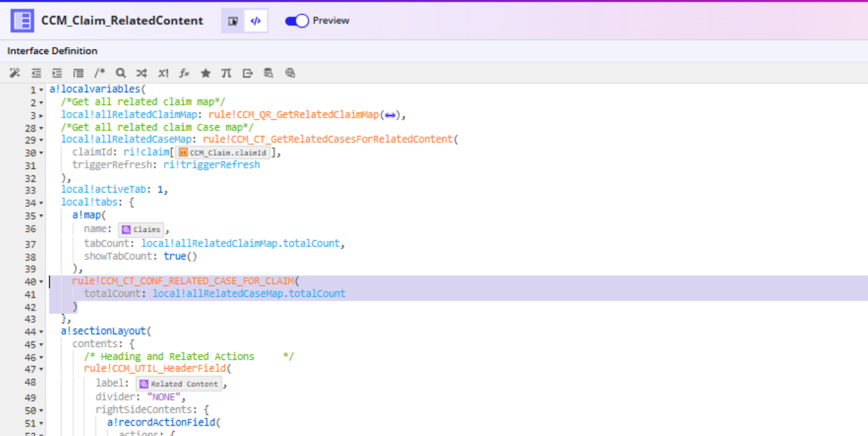Click the CCM_Claim.claimId record field chip
Image resolution: width=868 pixels, height=436 pixels.
[224, 153]
